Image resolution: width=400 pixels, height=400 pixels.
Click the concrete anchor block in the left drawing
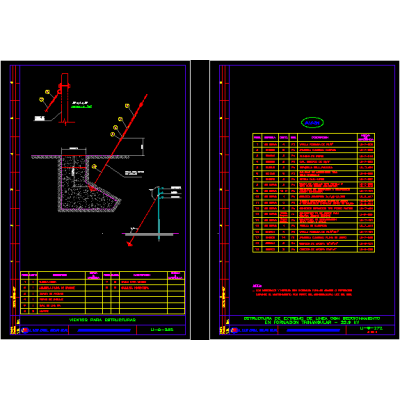[88, 183]
